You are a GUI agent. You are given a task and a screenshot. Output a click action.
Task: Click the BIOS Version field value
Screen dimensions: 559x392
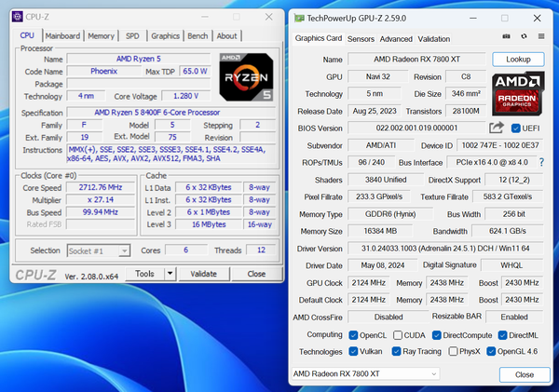pyautogui.click(x=416, y=128)
